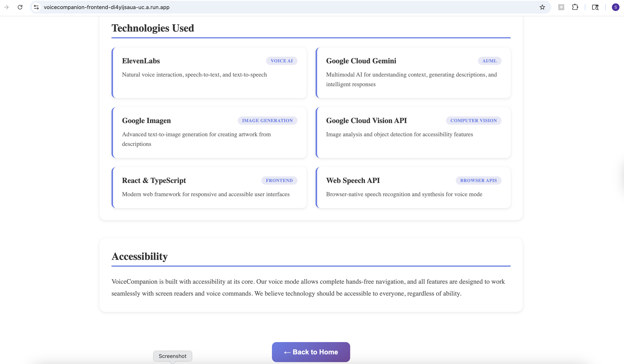The width and height of the screenshot is (624, 364).
Task: Open site information icon in address bar
Action: [x=36, y=7]
